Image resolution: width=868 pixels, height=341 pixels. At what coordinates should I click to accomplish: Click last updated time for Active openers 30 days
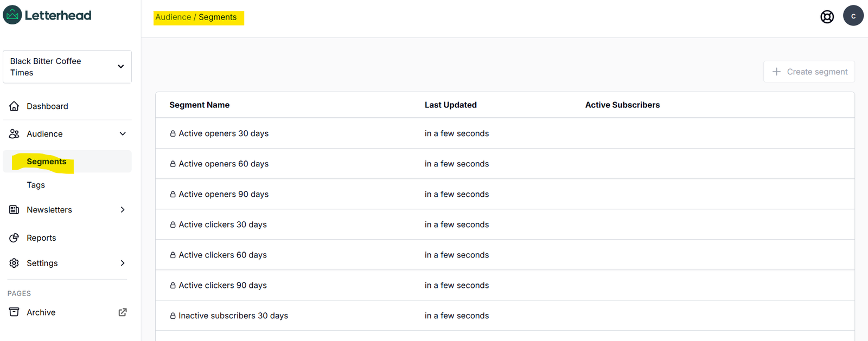click(x=457, y=133)
